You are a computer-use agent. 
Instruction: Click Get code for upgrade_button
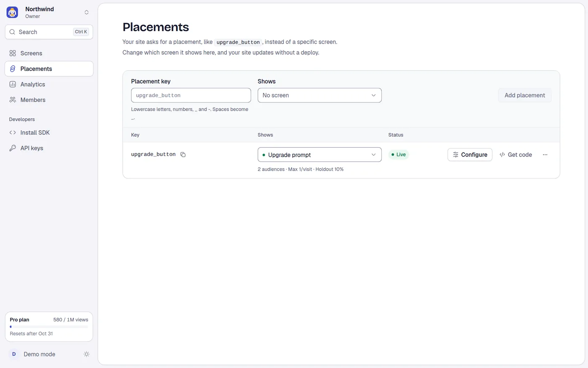click(x=516, y=155)
